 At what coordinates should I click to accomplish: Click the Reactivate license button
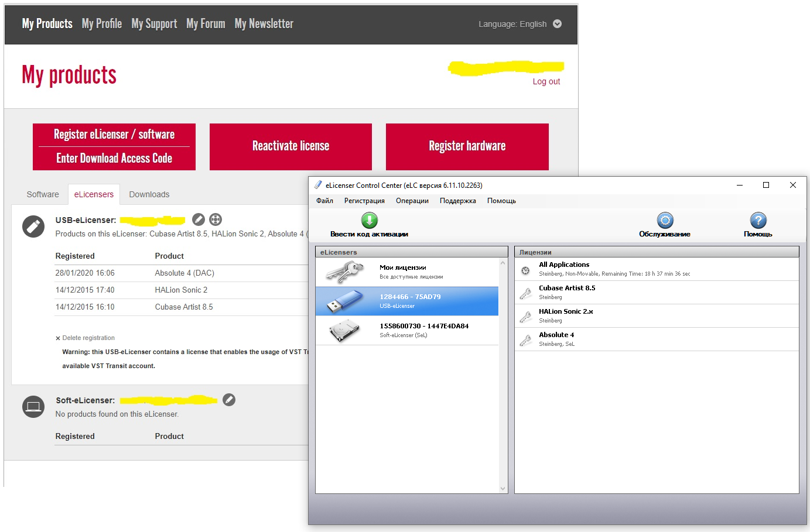290,146
